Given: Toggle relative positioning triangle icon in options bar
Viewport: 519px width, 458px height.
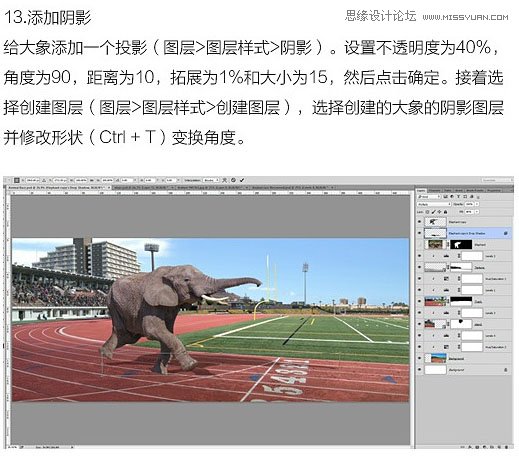Looking at the screenshot, I should (x=44, y=180).
